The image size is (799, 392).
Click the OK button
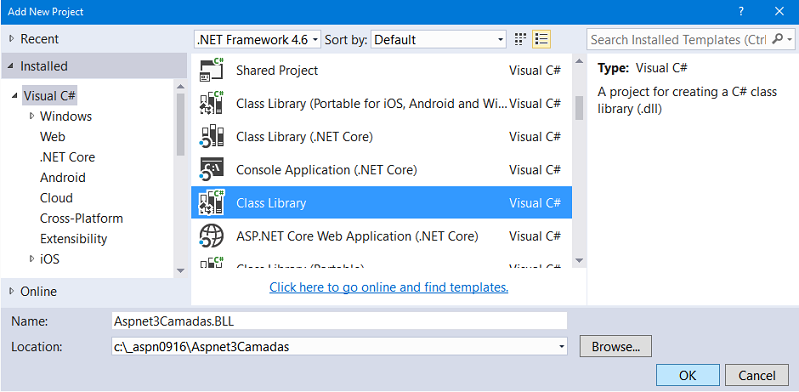pyautogui.click(x=688, y=375)
